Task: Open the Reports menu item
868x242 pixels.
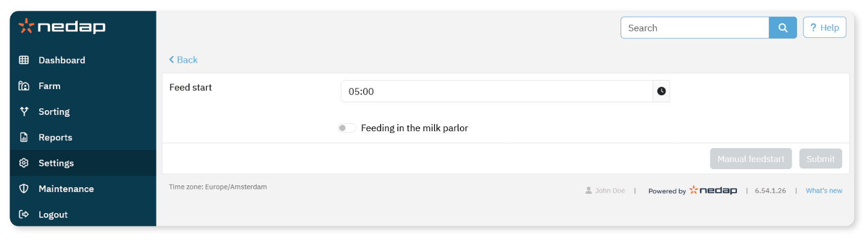Action: (55, 137)
